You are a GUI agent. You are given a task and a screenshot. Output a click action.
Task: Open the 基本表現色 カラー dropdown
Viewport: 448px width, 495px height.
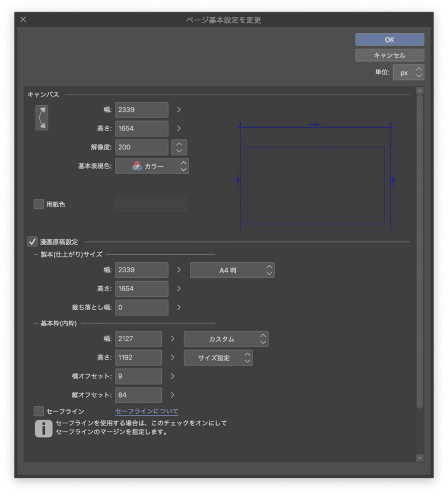[x=151, y=166]
